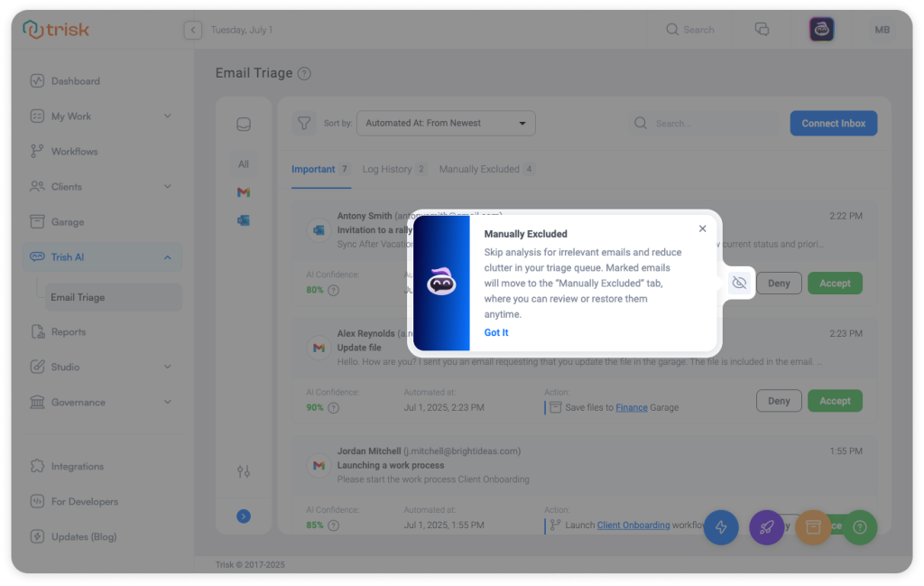The image size is (924, 586).
Task: Toggle exclude eye icon on Antony Smith email
Action: 740,283
